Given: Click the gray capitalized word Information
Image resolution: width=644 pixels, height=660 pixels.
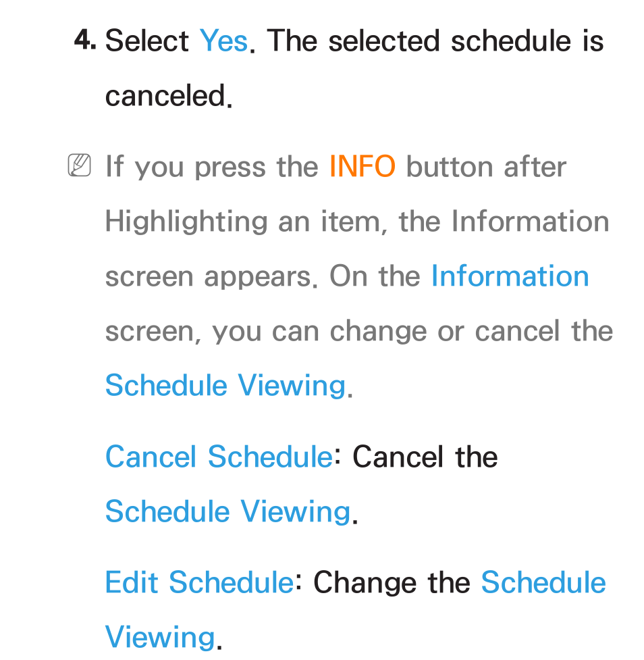Looking at the screenshot, I should point(530,222).
